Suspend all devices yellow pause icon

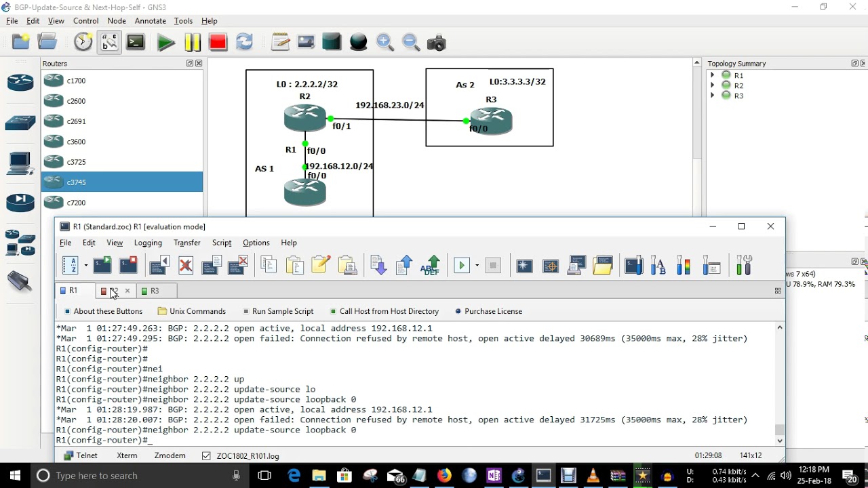pos(192,43)
